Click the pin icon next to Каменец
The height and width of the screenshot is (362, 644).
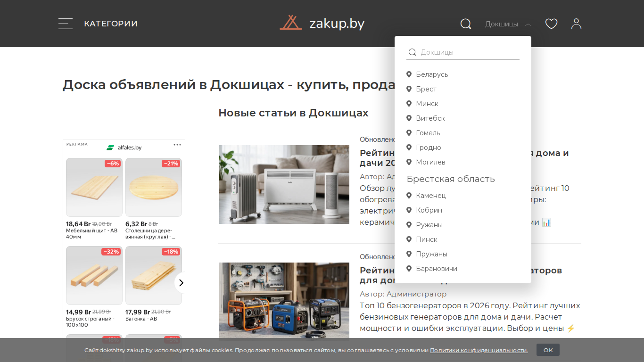point(409,195)
